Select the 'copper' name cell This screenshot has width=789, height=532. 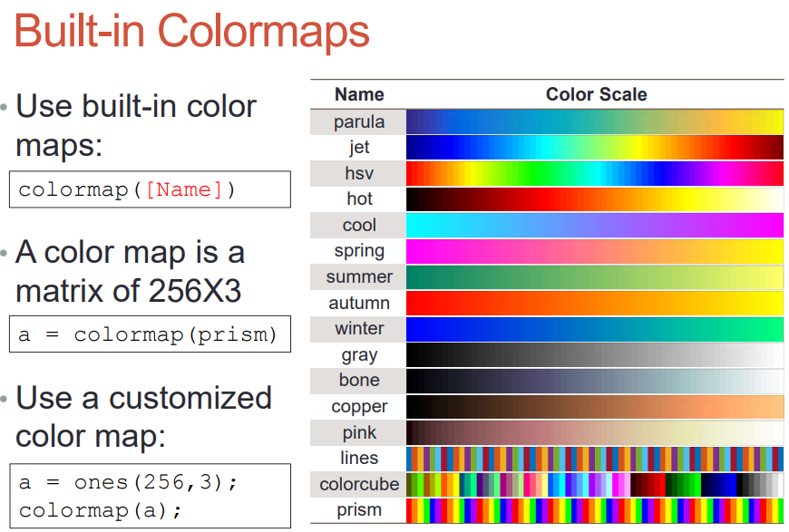pyautogui.click(x=358, y=407)
